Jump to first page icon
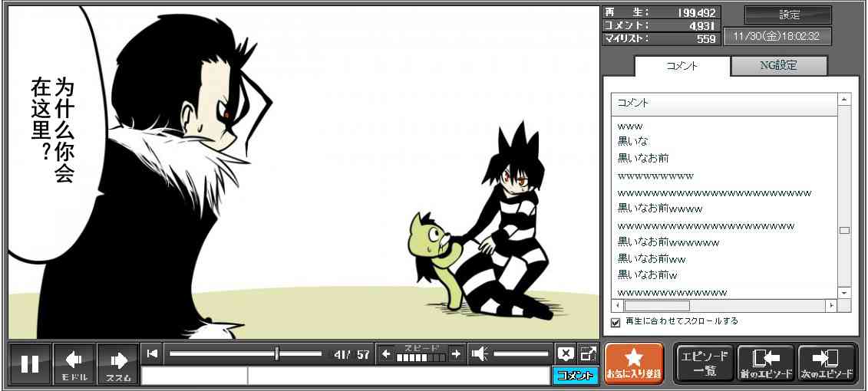The width and height of the screenshot is (868, 391). tap(152, 353)
